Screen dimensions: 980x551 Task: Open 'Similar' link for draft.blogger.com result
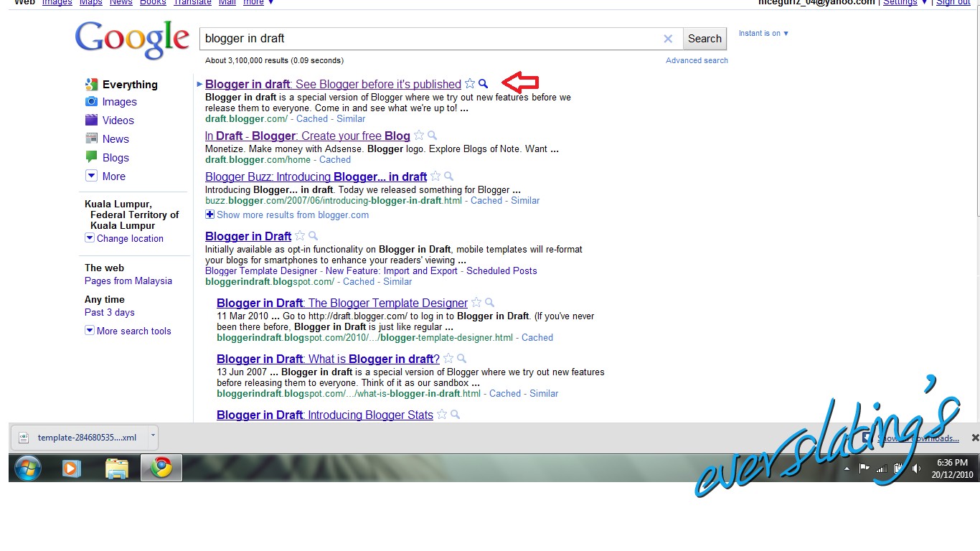[x=351, y=118]
